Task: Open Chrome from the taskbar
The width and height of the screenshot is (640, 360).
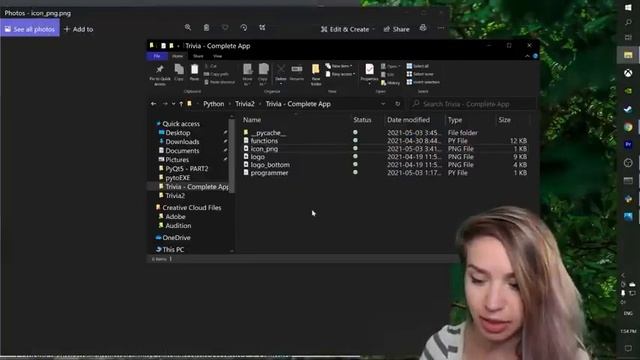Action: (x=628, y=127)
